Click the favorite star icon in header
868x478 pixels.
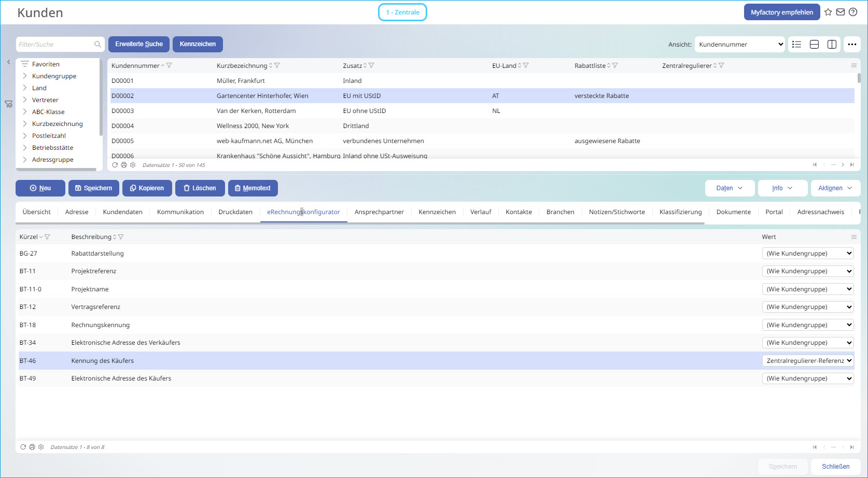(x=828, y=12)
